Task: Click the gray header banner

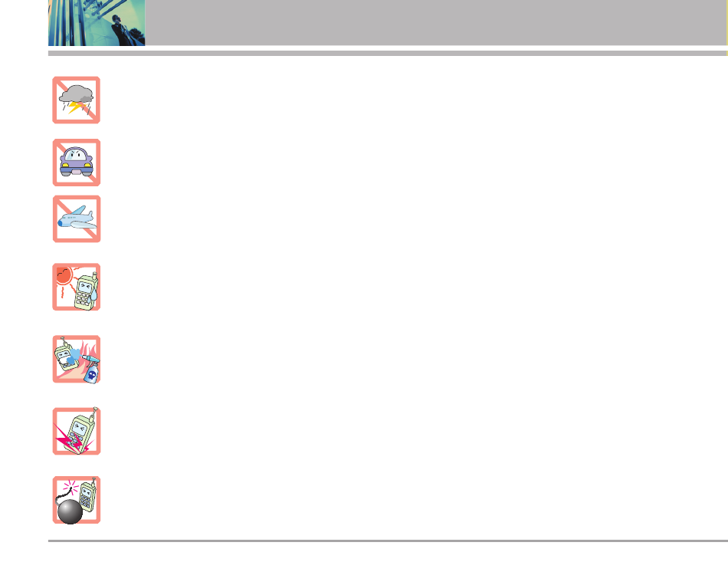Action: tap(435, 22)
